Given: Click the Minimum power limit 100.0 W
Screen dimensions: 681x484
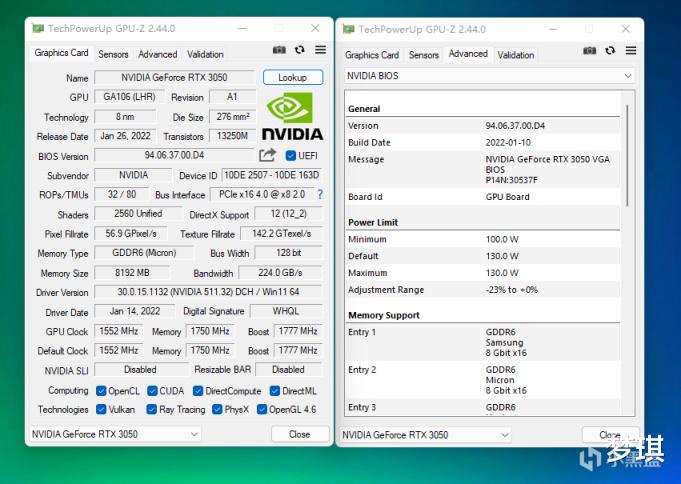Looking at the screenshot, I should coord(502,239).
